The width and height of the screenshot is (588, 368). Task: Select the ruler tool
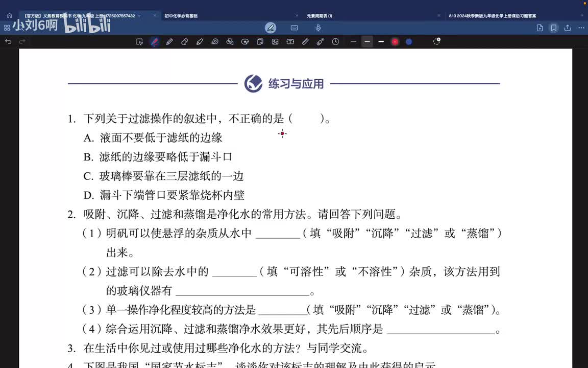(x=305, y=42)
